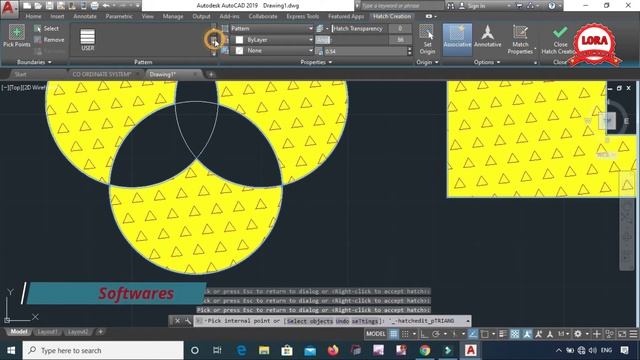Expand the Options panel

487,62
